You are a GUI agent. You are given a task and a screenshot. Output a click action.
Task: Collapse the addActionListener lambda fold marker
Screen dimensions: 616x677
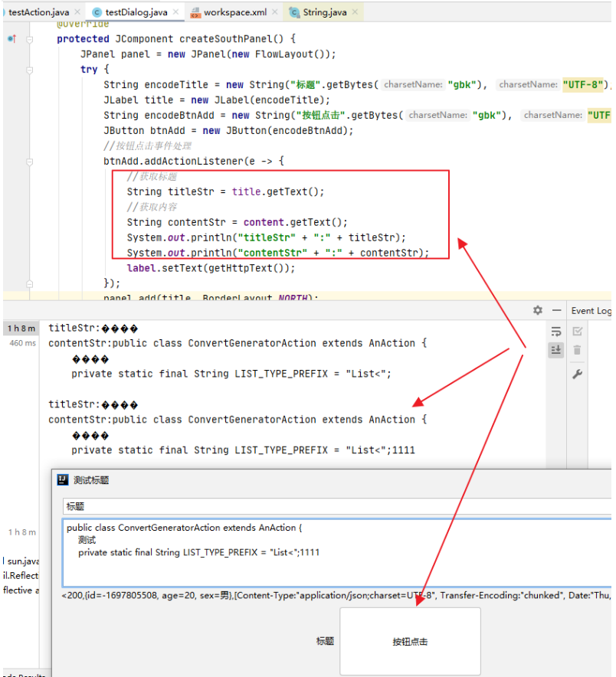[x=29, y=162]
